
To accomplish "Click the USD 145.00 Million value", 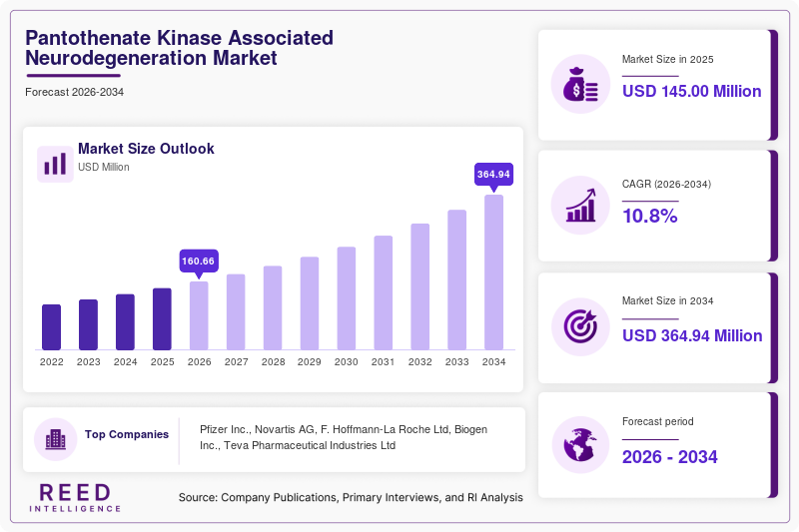I will click(x=692, y=91).
